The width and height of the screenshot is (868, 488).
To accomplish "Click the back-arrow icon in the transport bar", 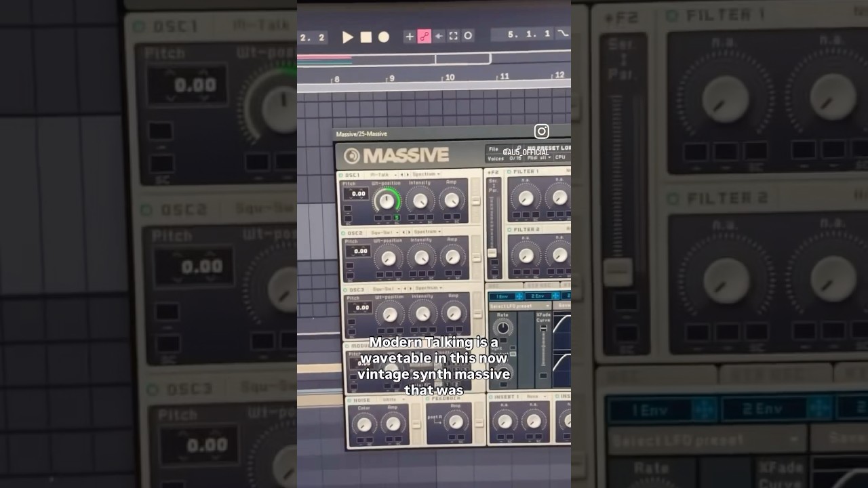I will point(439,37).
